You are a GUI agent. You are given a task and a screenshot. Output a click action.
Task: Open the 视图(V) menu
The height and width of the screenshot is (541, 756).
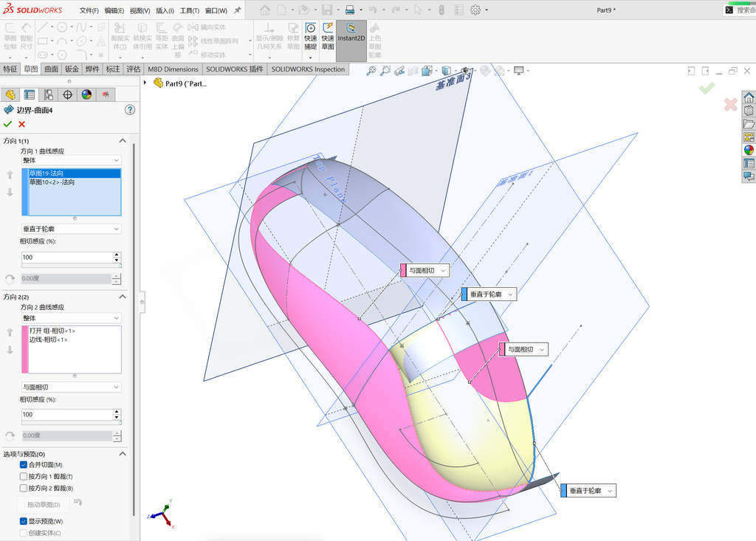[x=140, y=10]
